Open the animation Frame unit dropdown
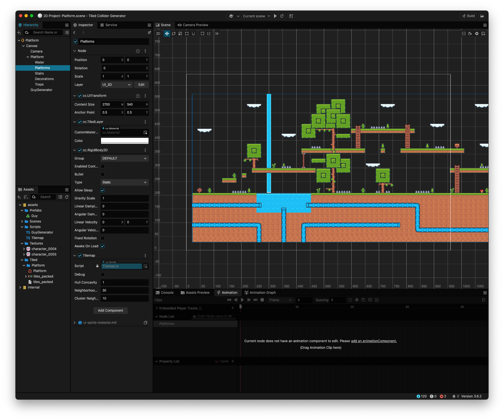The image size is (504, 420). (x=280, y=300)
